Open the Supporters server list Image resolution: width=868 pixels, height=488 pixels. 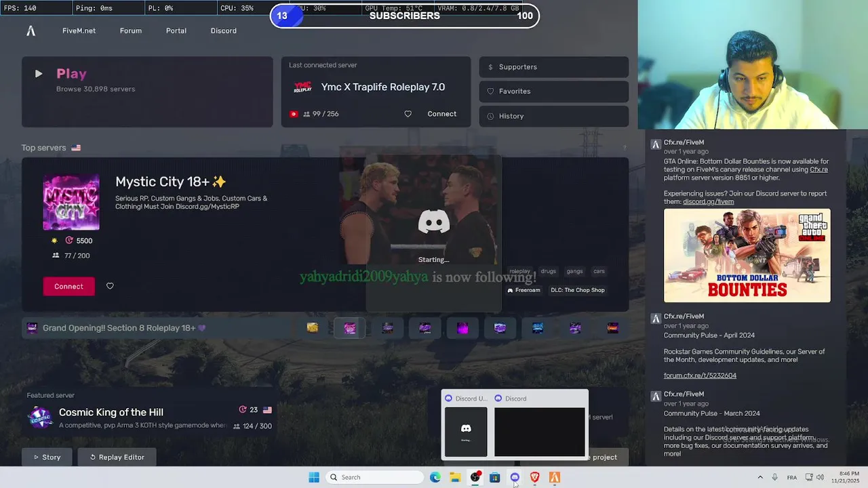(554, 67)
